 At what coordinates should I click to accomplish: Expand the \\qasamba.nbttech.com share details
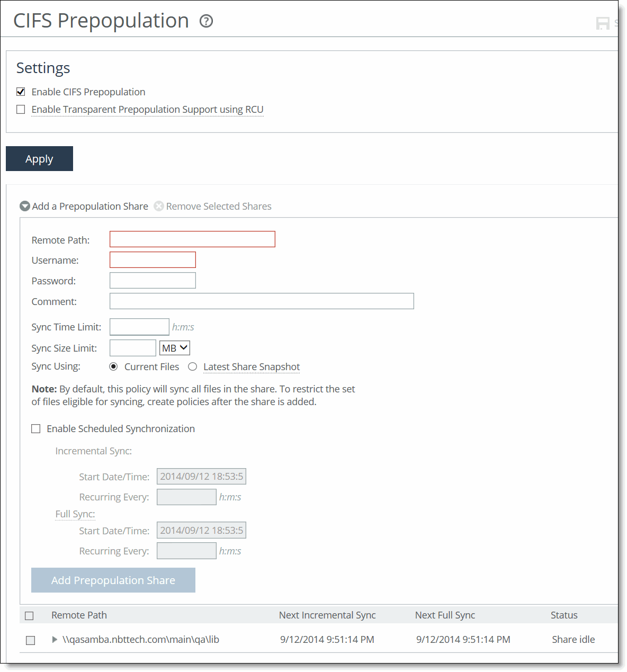coord(55,639)
